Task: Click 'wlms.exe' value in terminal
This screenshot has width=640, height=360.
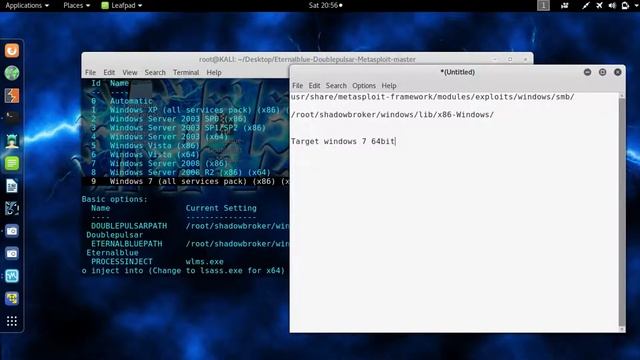Action: tap(204, 262)
